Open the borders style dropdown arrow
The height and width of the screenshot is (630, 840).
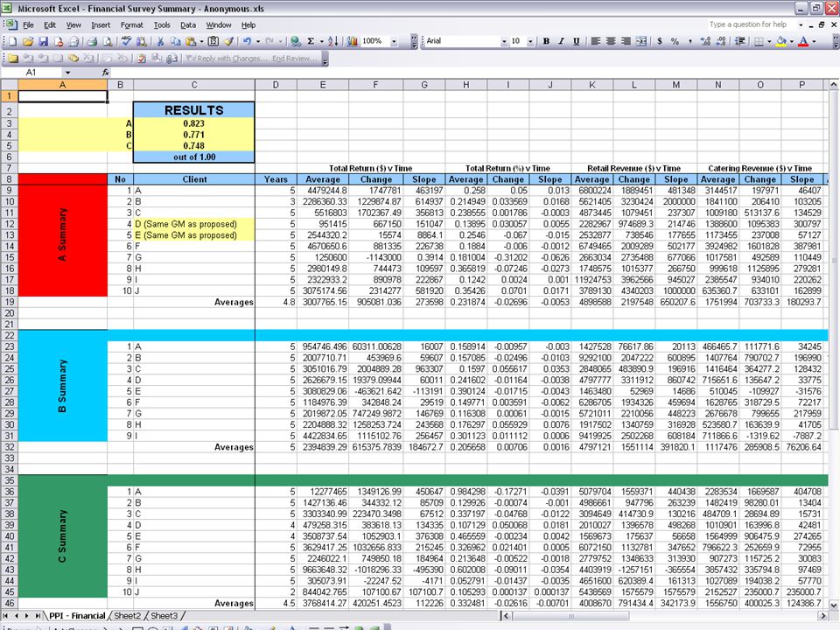click(x=769, y=41)
